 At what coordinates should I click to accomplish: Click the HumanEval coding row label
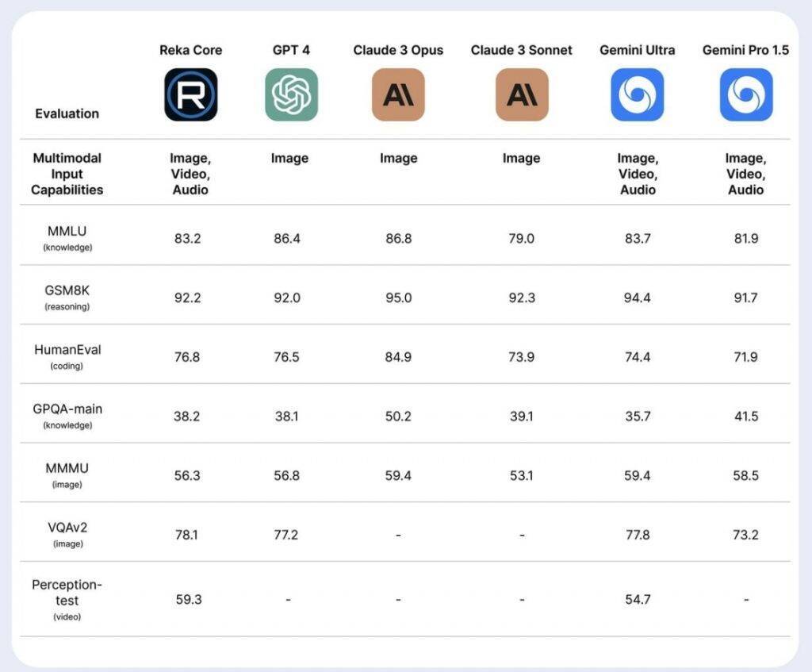[67, 356]
